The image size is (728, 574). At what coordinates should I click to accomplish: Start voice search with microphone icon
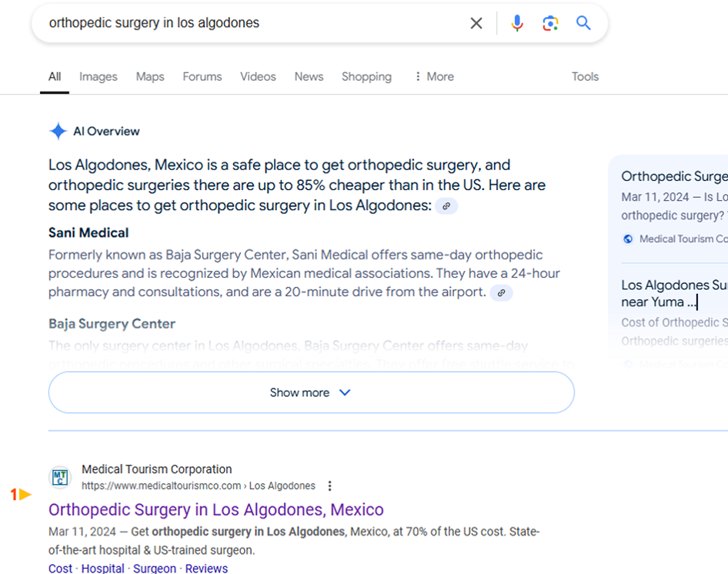[517, 23]
